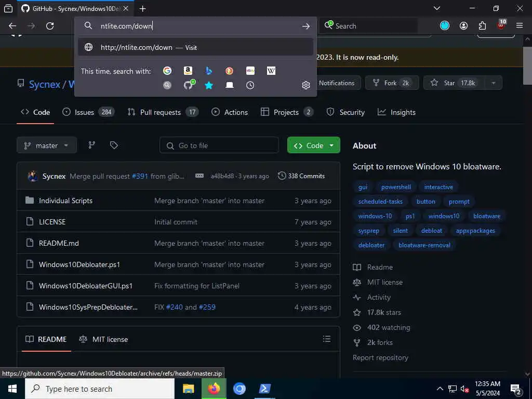Click the powershell topic tag
Image resolution: width=532 pixels, height=399 pixels.
pyautogui.click(x=396, y=187)
